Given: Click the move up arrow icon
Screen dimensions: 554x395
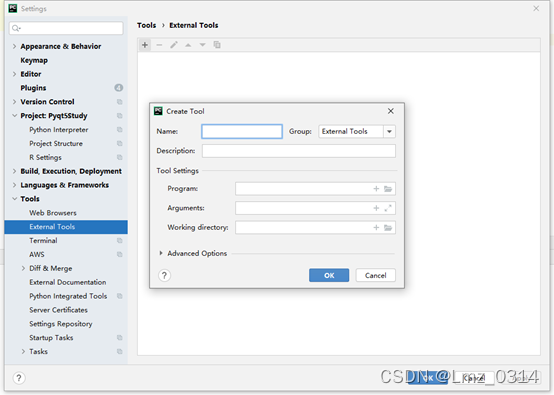Looking at the screenshot, I should tap(188, 45).
